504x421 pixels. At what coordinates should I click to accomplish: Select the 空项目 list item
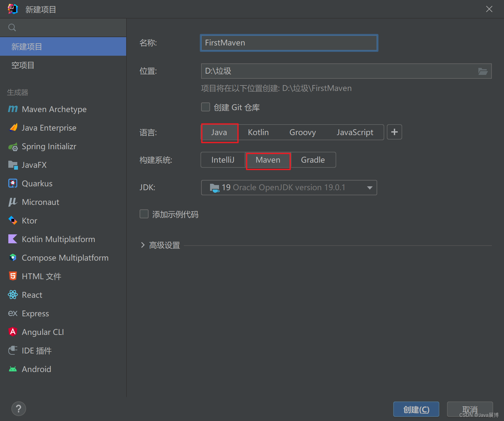(63, 65)
